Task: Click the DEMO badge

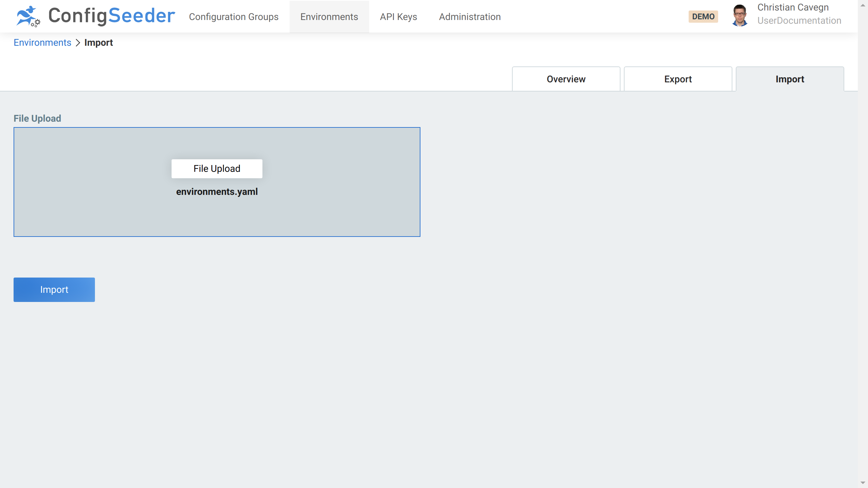Action: tap(703, 16)
